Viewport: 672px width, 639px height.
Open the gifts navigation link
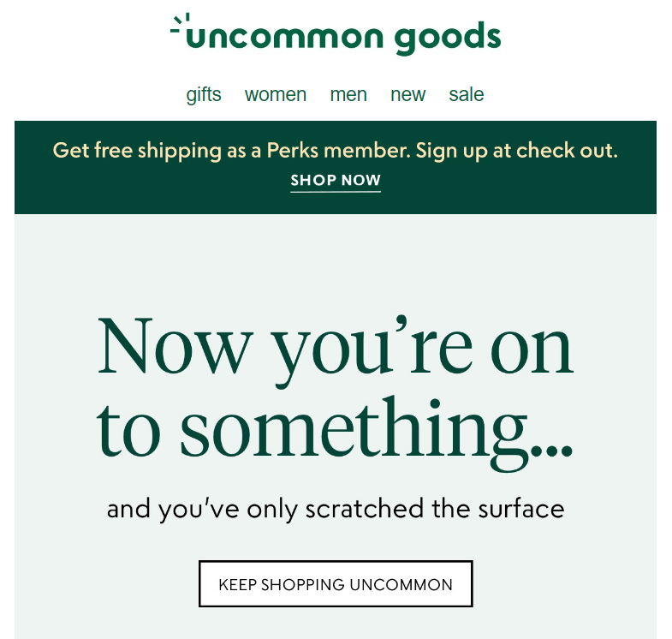(x=204, y=95)
